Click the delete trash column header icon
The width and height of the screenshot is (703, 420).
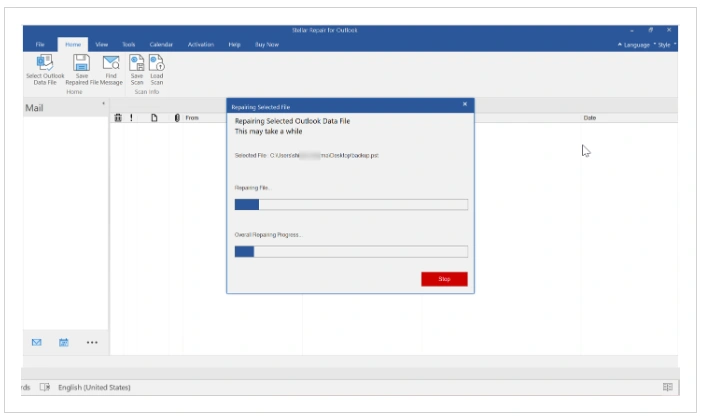[x=118, y=118]
